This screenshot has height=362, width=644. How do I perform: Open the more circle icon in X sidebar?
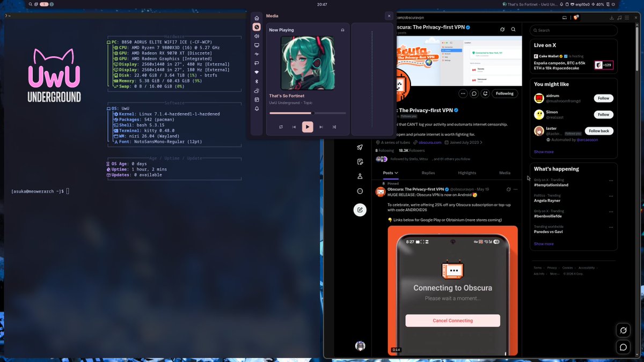(360, 191)
